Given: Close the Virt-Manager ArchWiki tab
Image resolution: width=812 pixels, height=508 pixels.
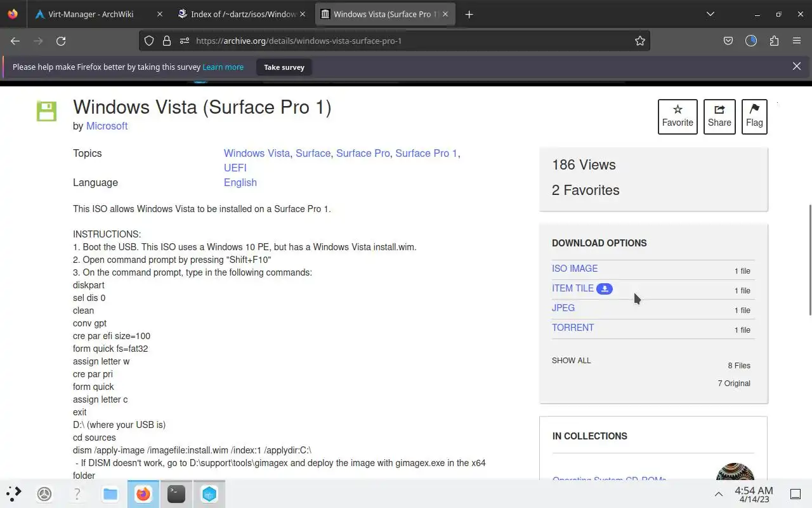Looking at the screenshot, I should click(160, 14).
